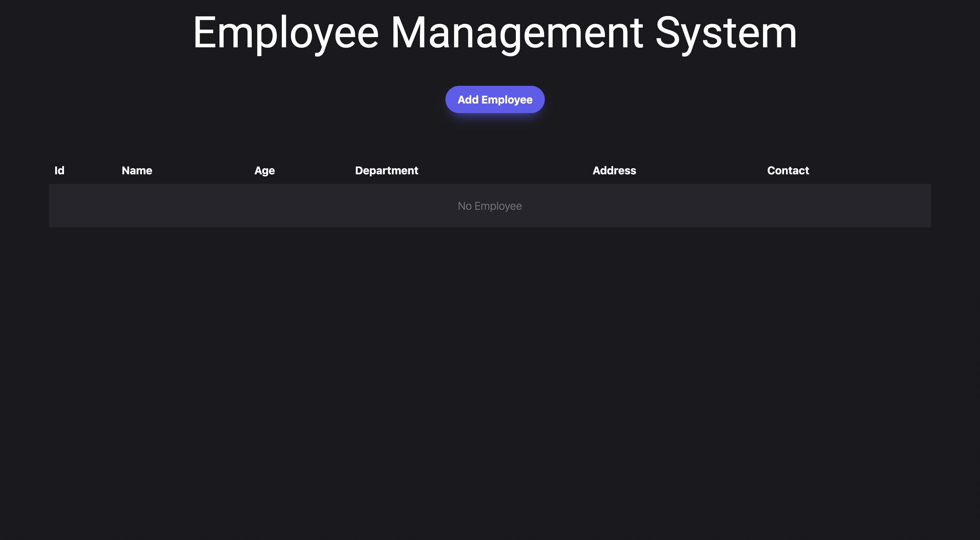Click the Department column header
Viewport: 980px width, 540px height.
(387, 171)
